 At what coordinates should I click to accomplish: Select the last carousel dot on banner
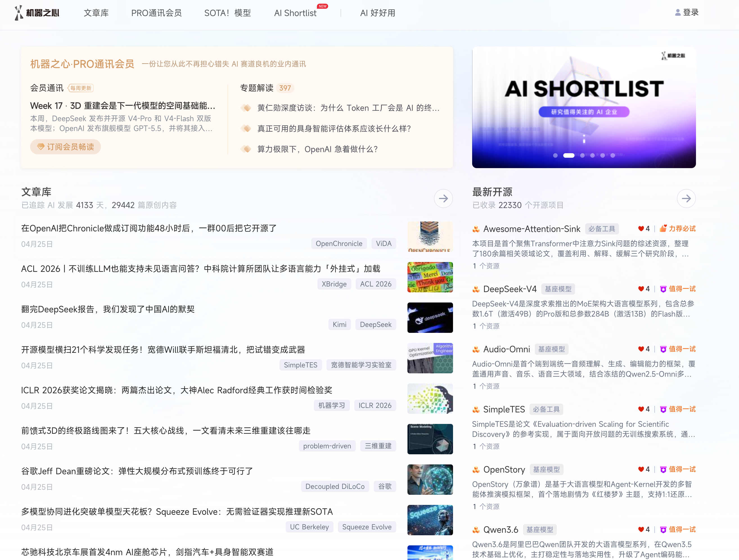(x=612, y=155)
